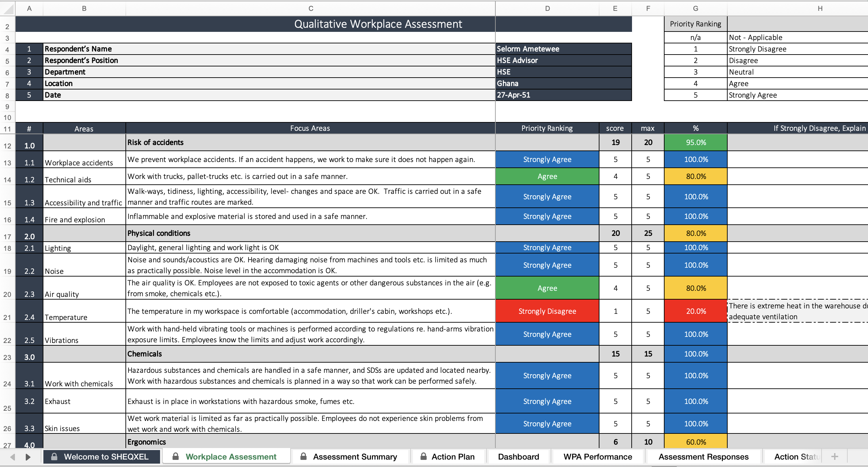Click the Priority Ranking legend header
The image size is (868, 467).
click(x=695, y=24)
